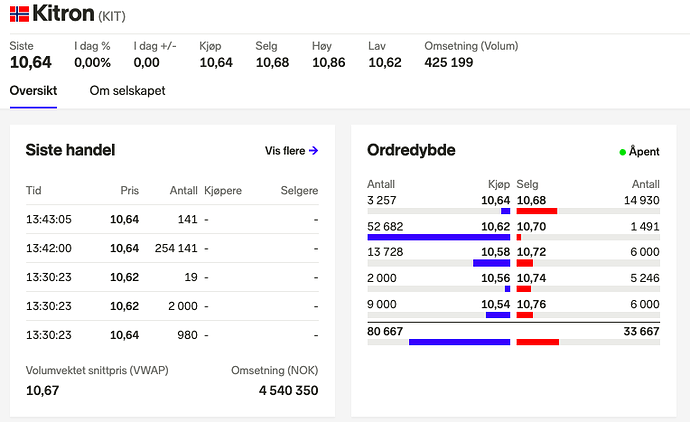Click the Volumvektet snittpris (VWAP) label
The width and height of the screenshot is (690, 422).
click(97, 371)
